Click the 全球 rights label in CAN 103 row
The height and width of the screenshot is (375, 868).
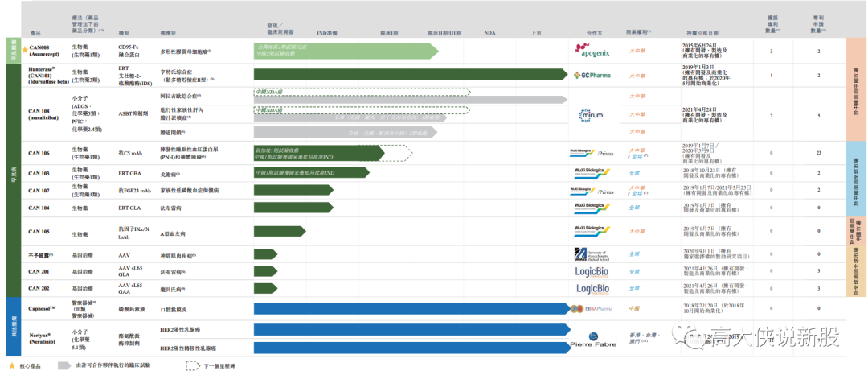coord(634,173)
